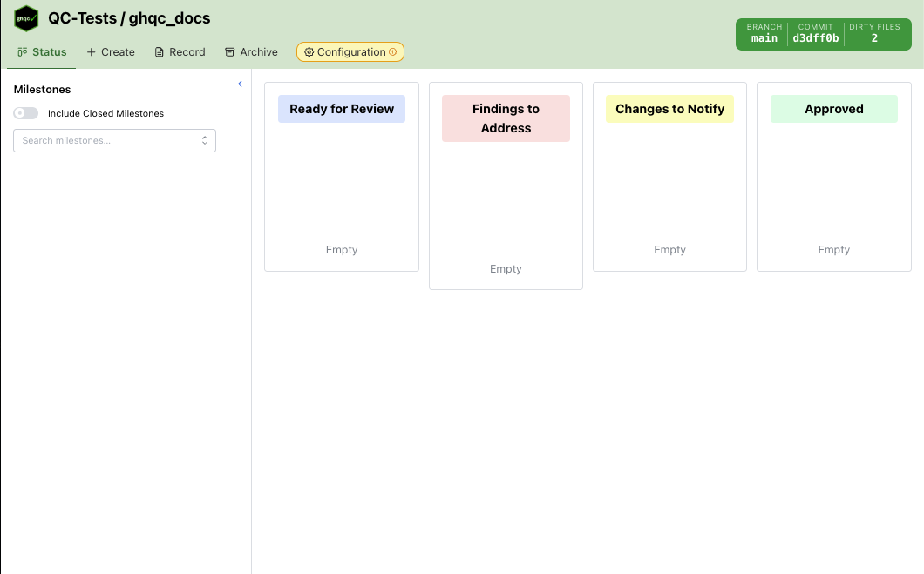924x574 pixels.
Task: Click the QC-Tests / ghqc_docs repository title
Action: tap(129, 18)
